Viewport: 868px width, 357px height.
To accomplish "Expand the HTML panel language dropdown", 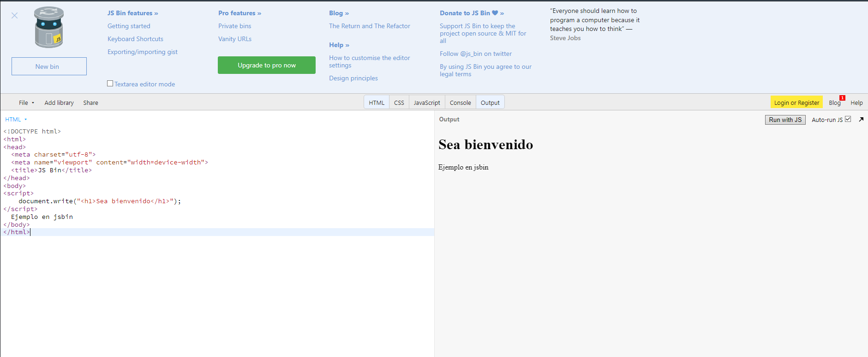I will click(16, 119).
